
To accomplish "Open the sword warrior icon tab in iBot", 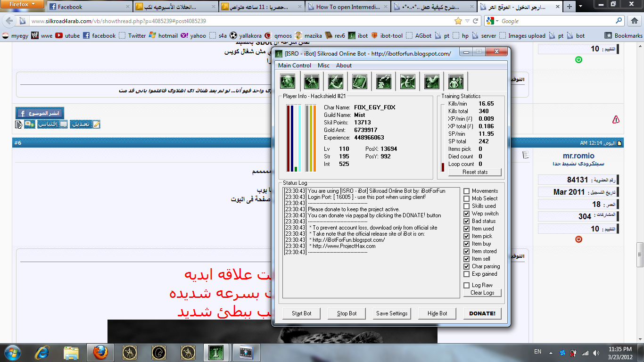I will tap(336, 81).
